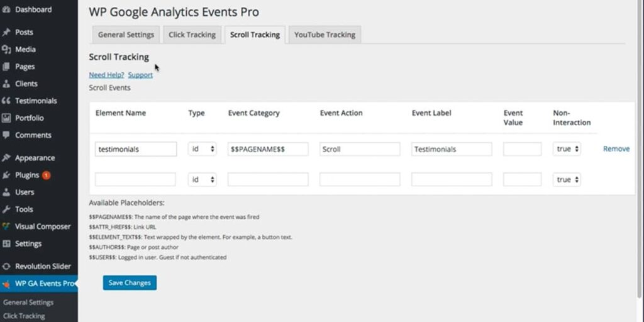Click the $$ELEMENT_TEXT$$ placeholder description
Image resolution: width=644 pixels, height=322 pixels.
click(x=191, y=237)
